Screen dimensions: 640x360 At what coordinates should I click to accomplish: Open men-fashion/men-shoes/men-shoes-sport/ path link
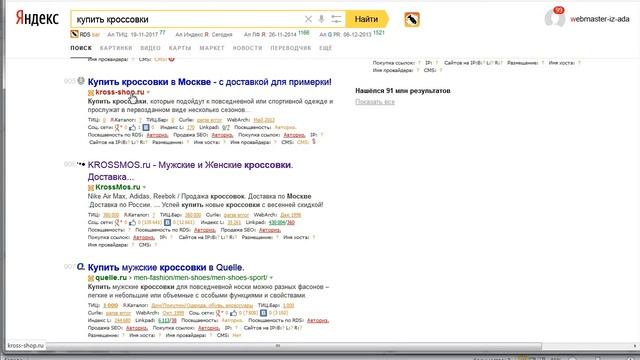tap(200, 278)
